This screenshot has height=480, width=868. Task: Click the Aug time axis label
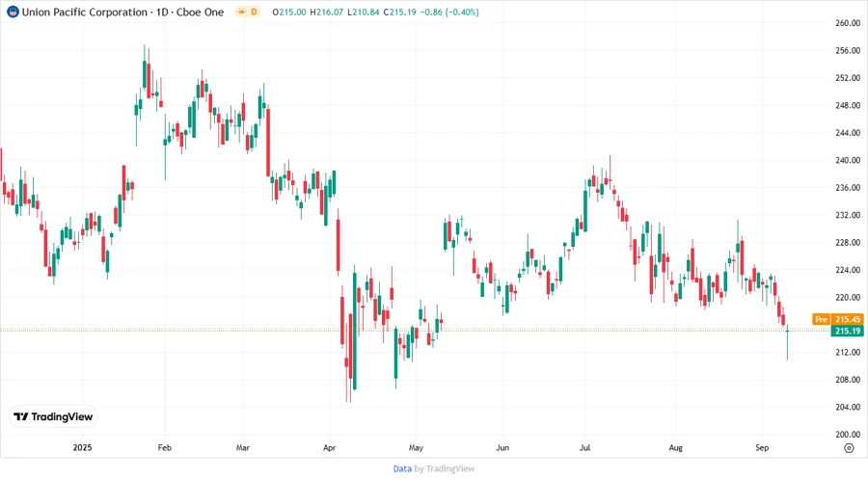click(x=675, y=448)
